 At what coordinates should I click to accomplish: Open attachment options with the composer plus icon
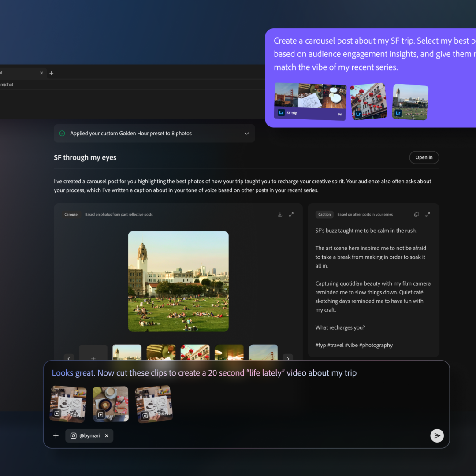click(x=56, y=435)
